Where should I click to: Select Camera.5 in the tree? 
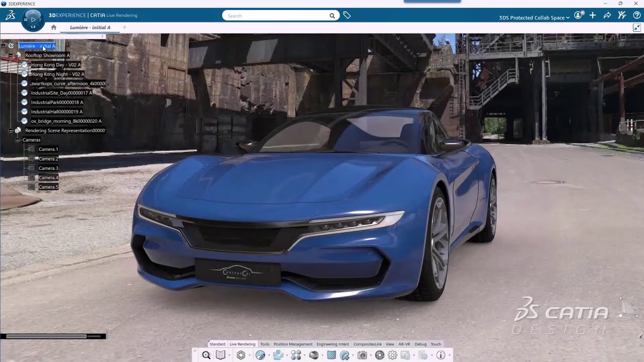(48, 187)
